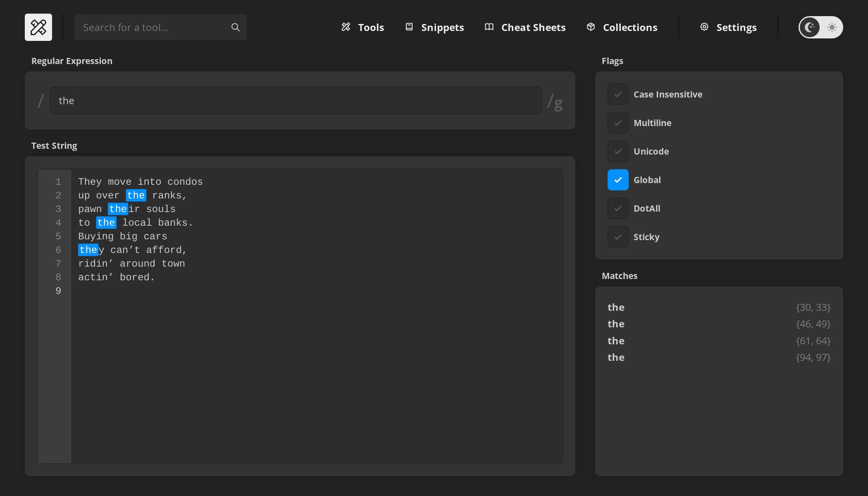Click the search magnifier icon
Image resolution: width=868 pixels, height=496 pixels.
coord(236,27)
